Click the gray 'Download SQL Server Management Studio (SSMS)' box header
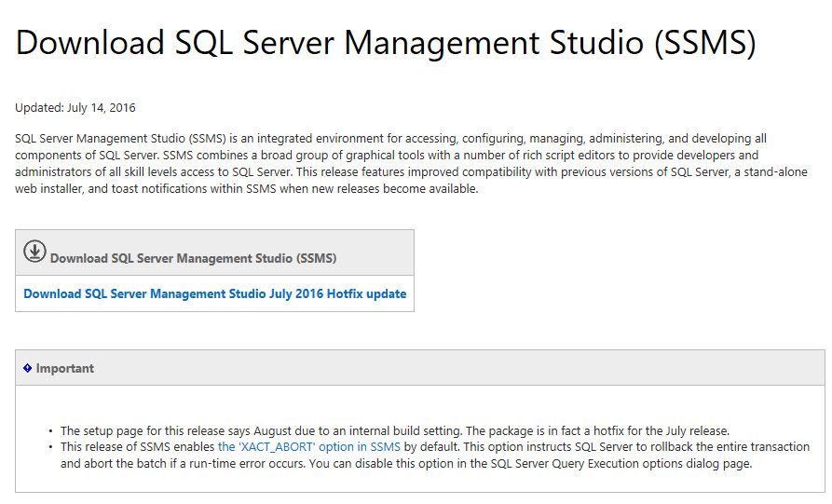This screenshot has height=504, width=832. click(214, 252)
